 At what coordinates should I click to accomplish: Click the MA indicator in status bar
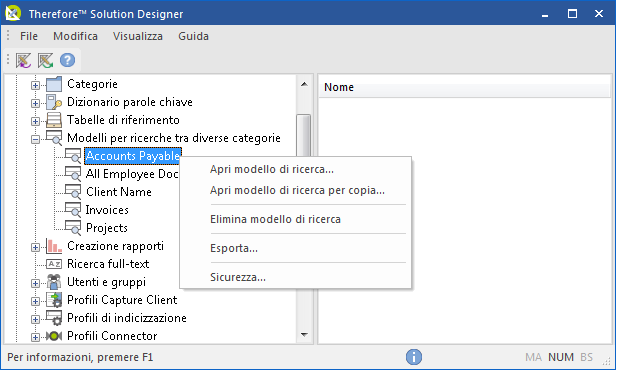pyautogui.click(x=533, y=357)
